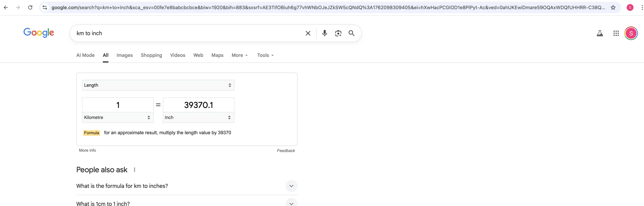Screen dimensions: 644x206
Task: Click the browser back arrow
Action: pyautogui.click(x=6, y=8)
